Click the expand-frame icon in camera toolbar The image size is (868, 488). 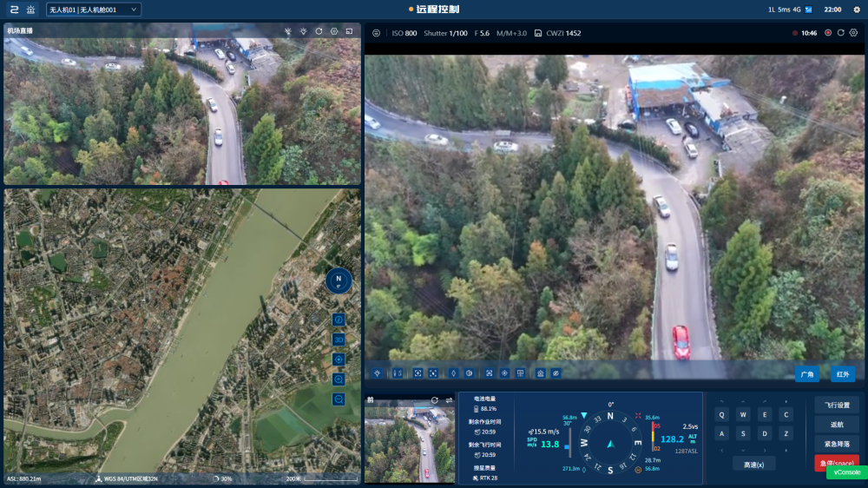click(490, 373)
